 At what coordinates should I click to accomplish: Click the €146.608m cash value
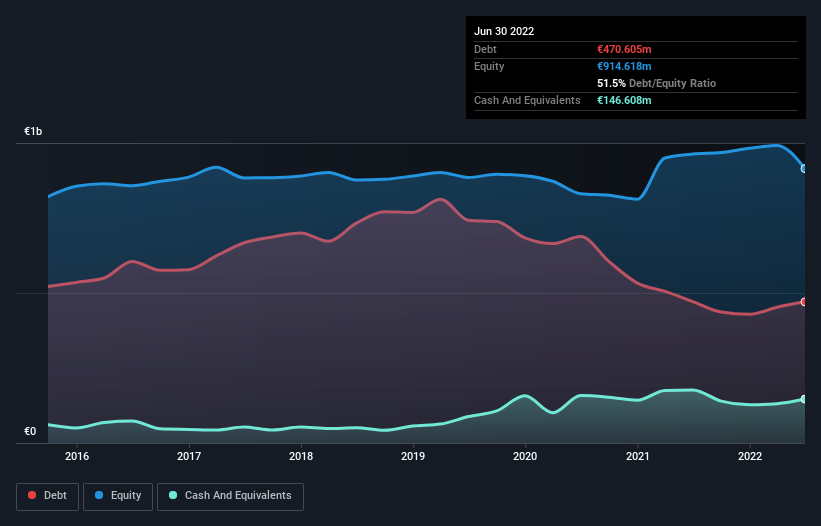click(624, 100)
